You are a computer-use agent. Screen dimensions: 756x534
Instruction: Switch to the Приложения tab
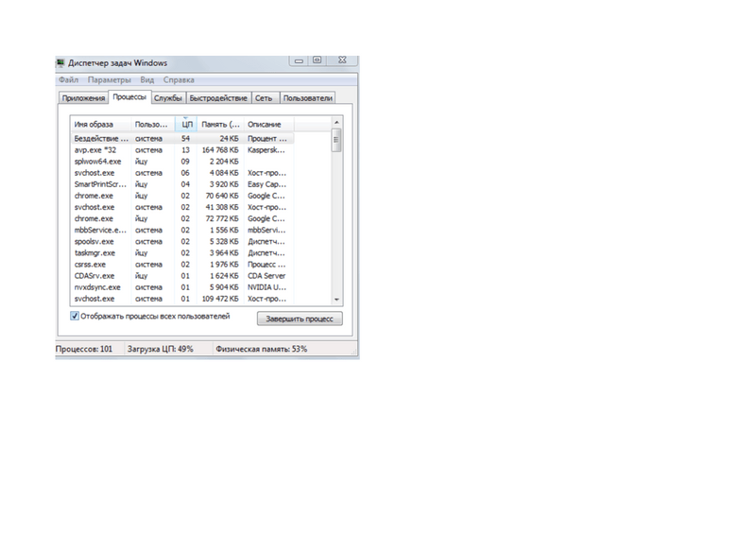point(82,98)
